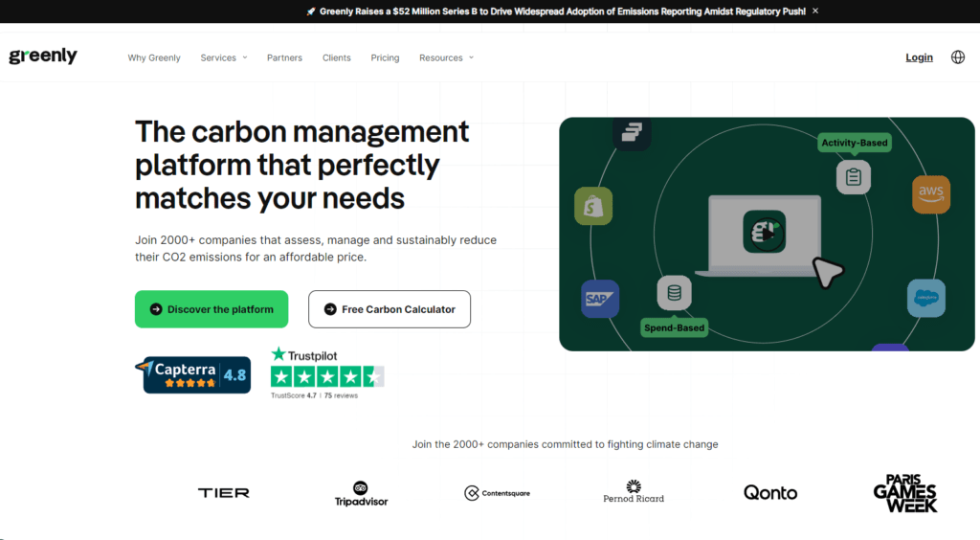Open the Why Greenly page

click(154, 57)
